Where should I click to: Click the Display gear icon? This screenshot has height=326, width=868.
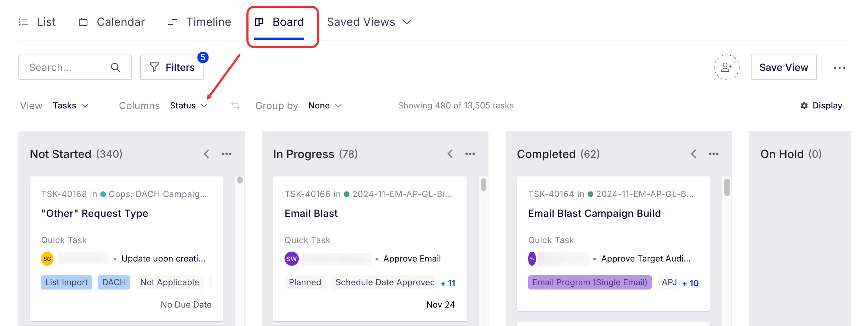804,106
